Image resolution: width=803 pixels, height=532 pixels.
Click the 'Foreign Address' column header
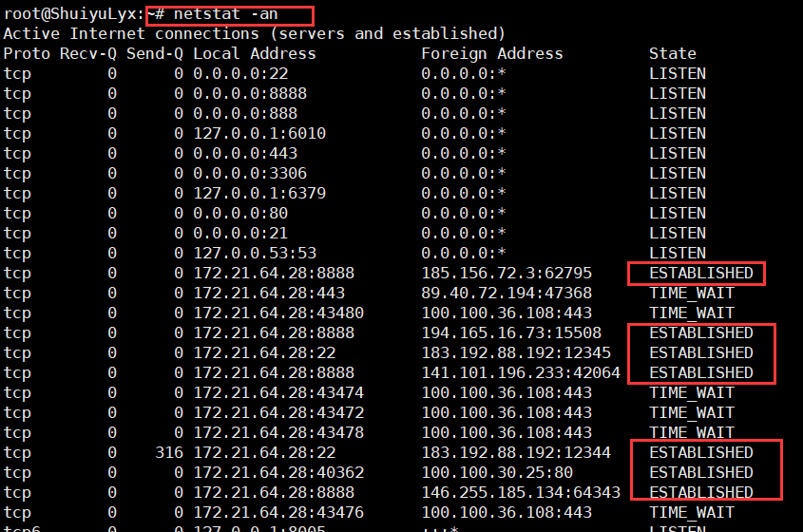point(492,54)
